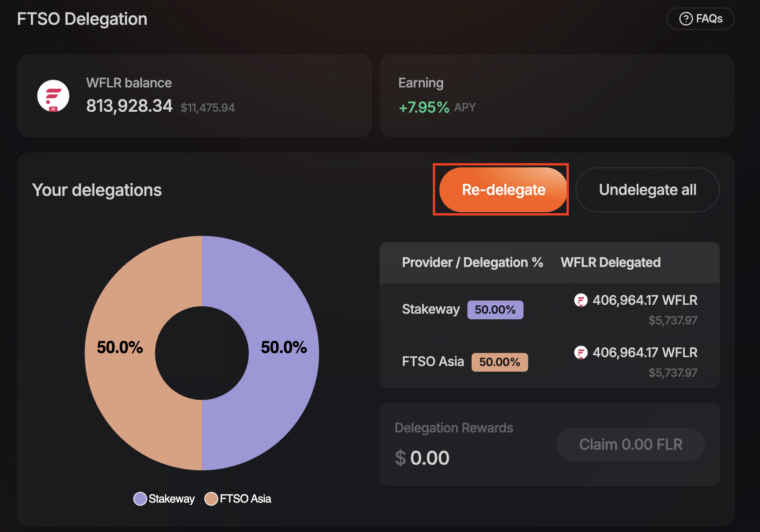The height and width of the screenshot is (532, 760).
Task: Click the WFLR icon in FTSO Asia row
Action: [581, 352]
